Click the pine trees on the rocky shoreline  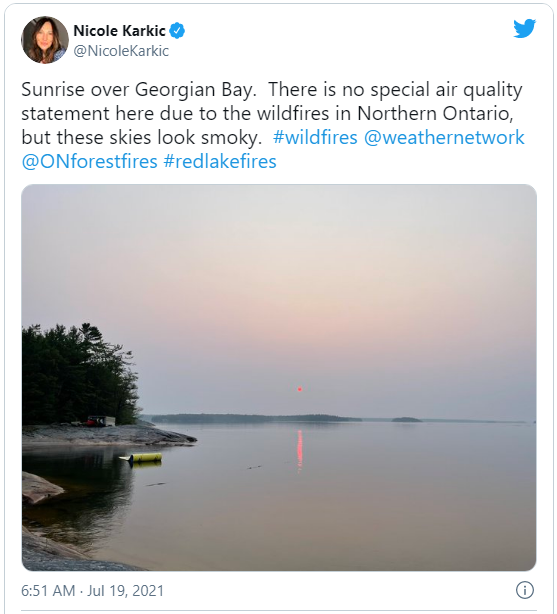click(x=76, y=376)
